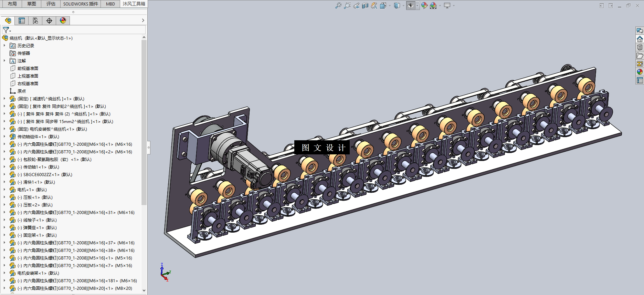The image size is (644, 295).
Task: Open the File Explorer task pane icon
Action: pos(640,55)
